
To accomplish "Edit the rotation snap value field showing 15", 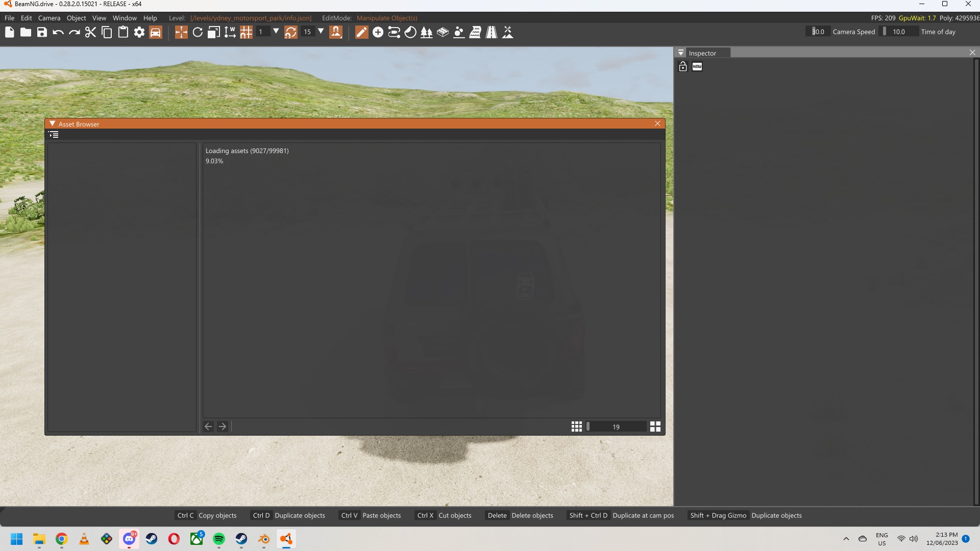I will pos(308,32).
